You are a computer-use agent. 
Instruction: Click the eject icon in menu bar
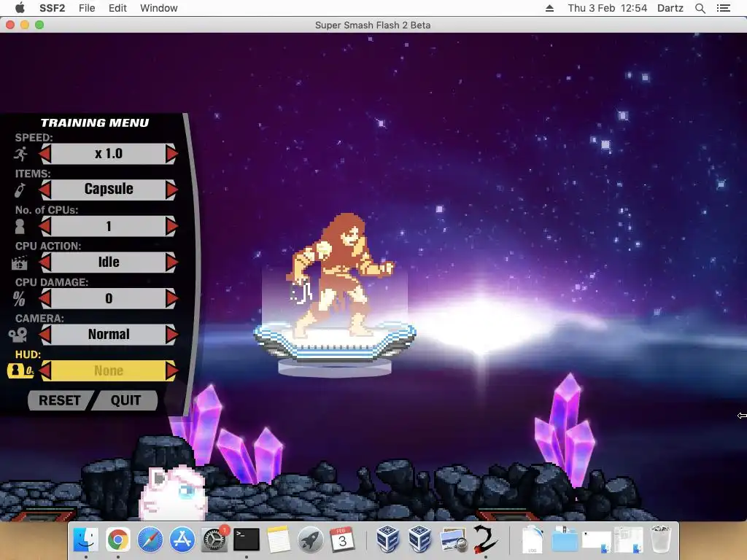549,8
